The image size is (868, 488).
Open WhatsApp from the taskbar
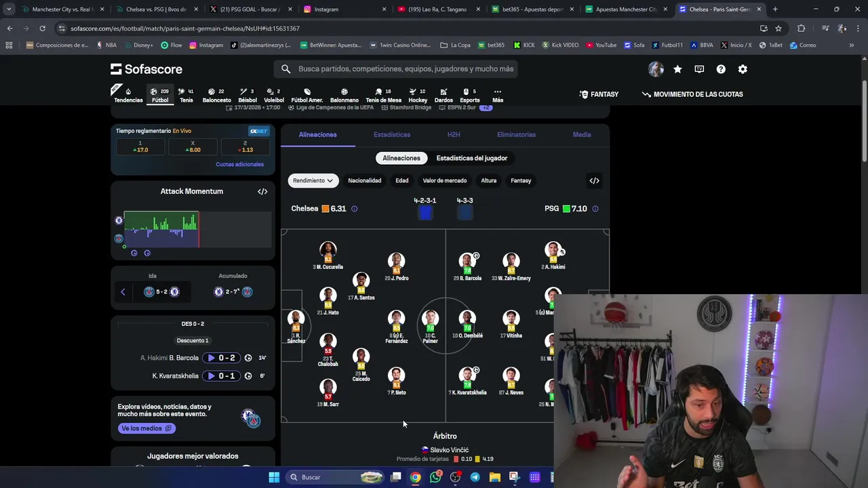435,477
